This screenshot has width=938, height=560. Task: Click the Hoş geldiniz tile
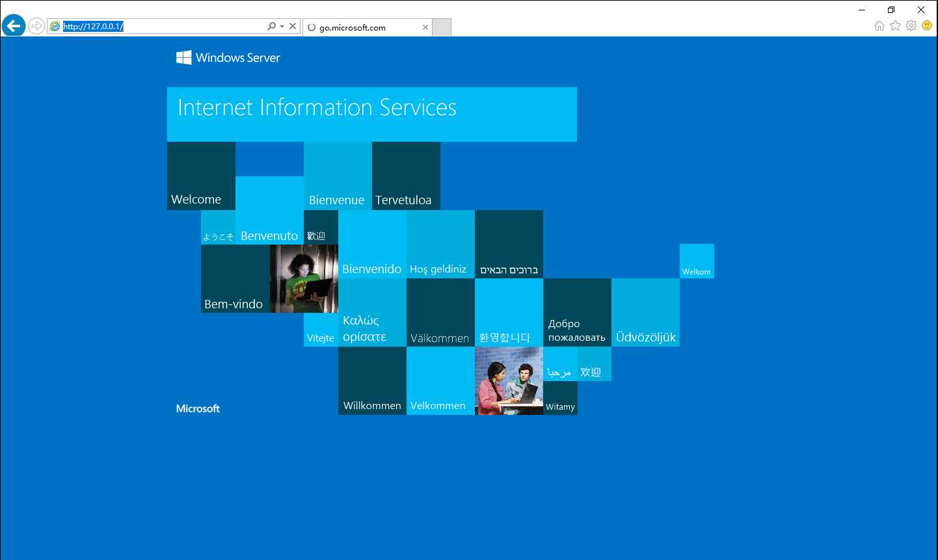[440, 244]
